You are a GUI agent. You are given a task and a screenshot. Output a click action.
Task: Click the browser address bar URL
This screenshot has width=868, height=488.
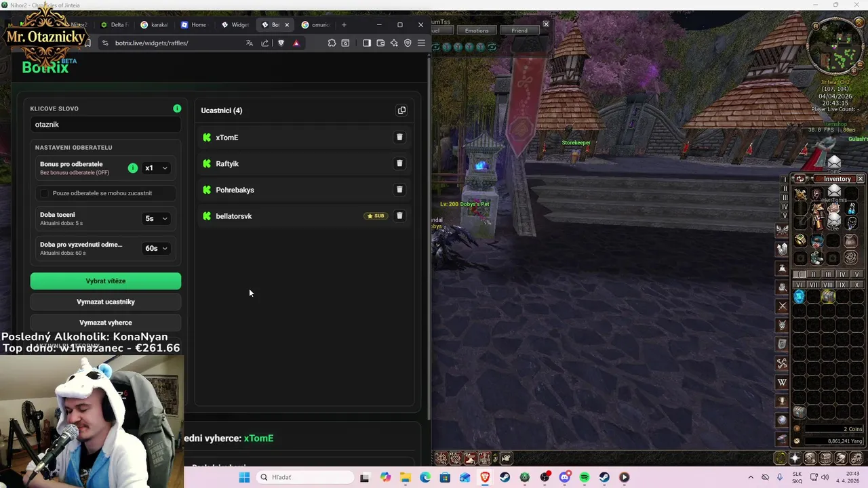(x=151, y=43)
